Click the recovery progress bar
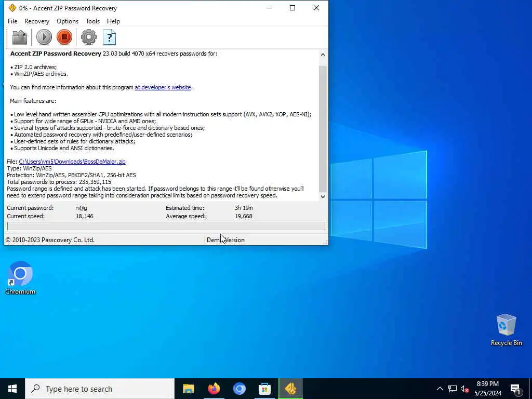The image size is (532, 399). (166, 226)
